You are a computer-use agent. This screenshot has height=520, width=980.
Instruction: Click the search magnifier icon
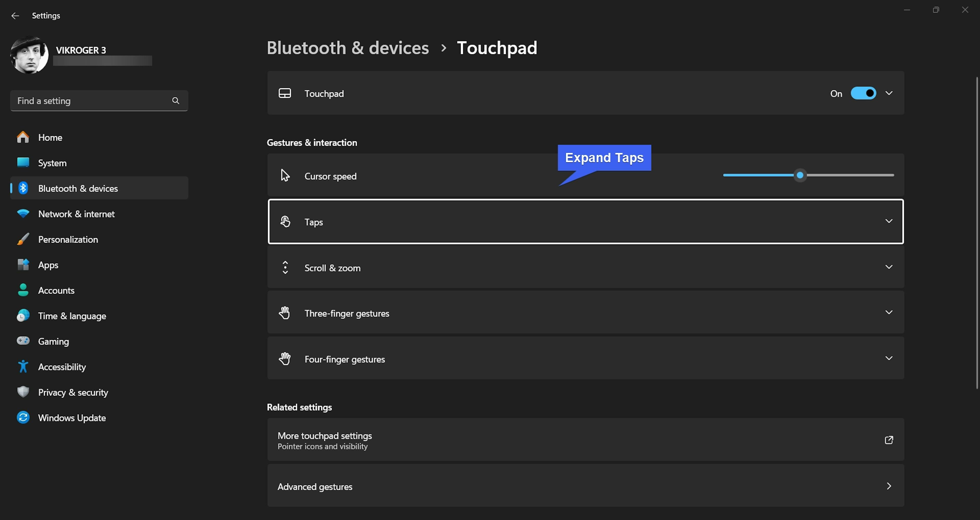tap(175, 101)
